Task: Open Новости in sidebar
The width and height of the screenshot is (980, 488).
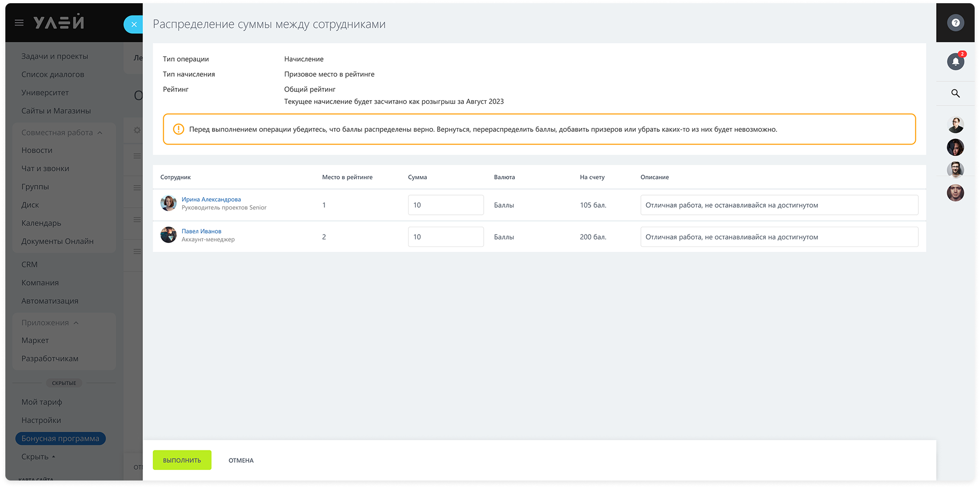Action: 37,151
